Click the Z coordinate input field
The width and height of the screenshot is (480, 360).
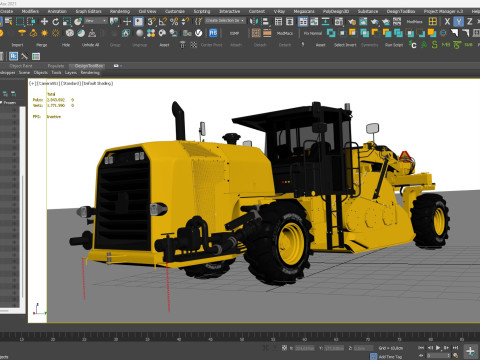(363, 348)
